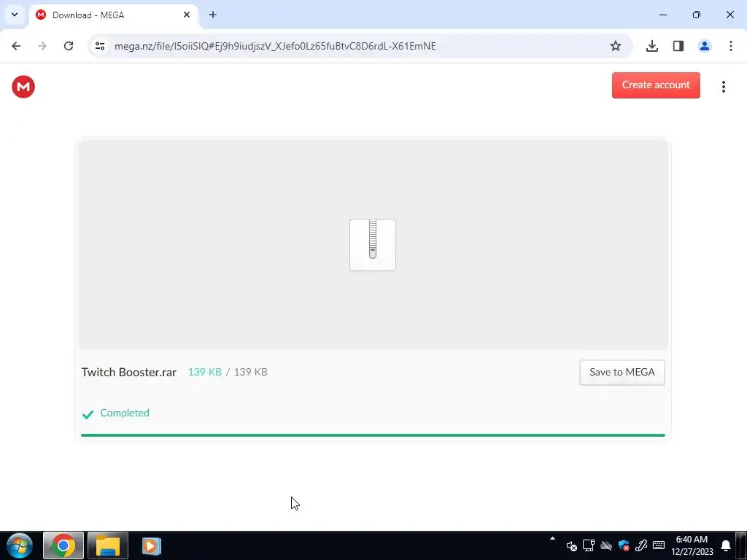Open MEGA page options three-dot menu
This screenshot has height=560, width=747.
pos(724,87)
